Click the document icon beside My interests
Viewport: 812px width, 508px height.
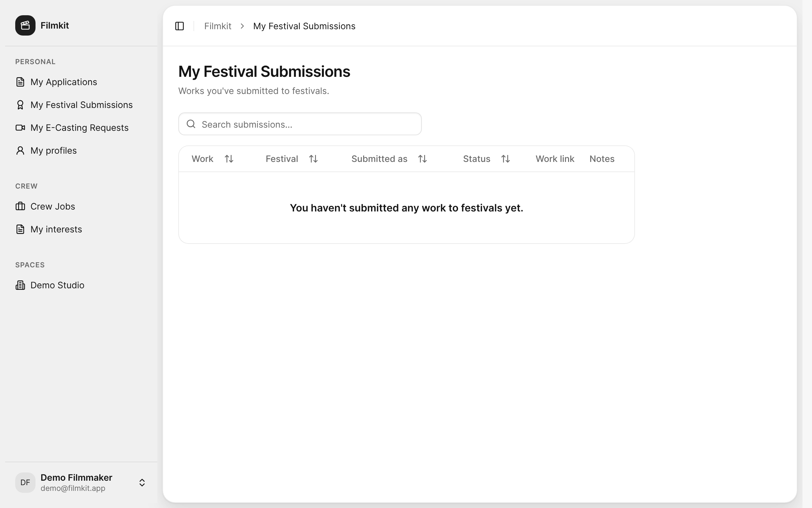tap(20, 229)
